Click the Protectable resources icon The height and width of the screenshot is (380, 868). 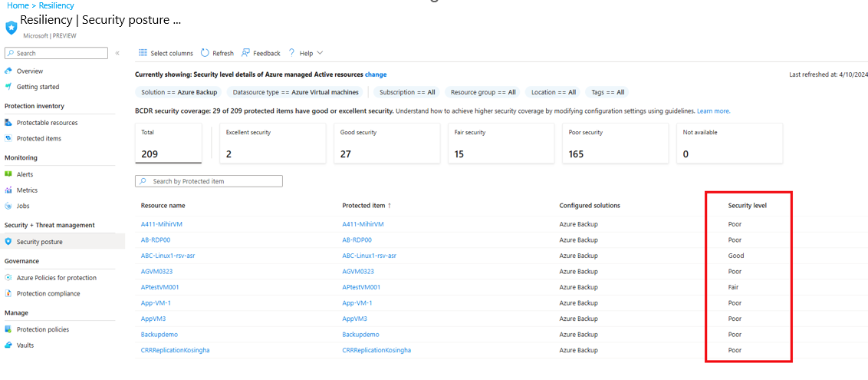(8, 122)
